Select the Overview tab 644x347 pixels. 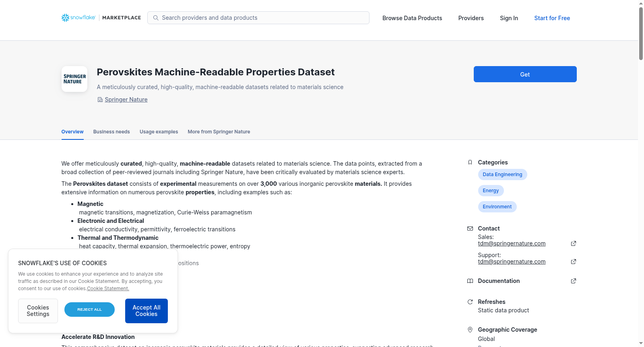[x=72, y=132]
